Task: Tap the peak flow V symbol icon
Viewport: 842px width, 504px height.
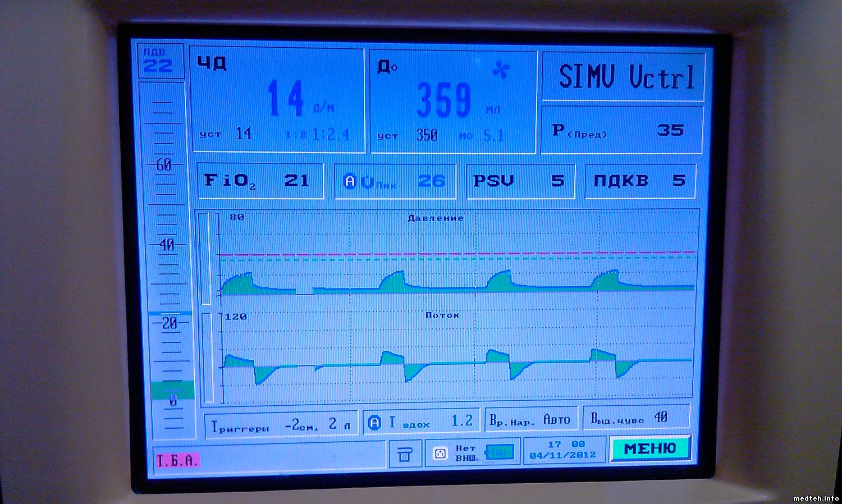Action: pyautogui.click(x=367, y=181)
